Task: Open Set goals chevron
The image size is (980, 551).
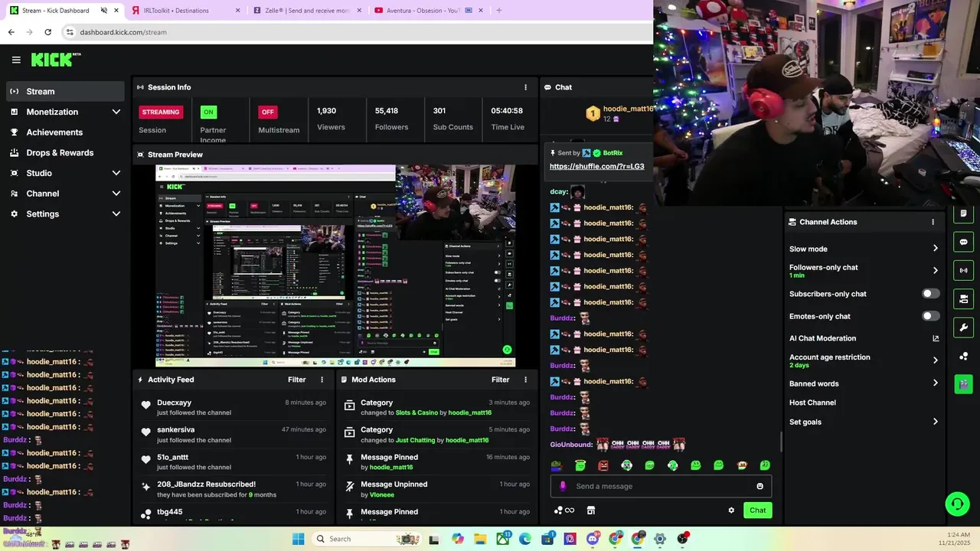Action: [x=935, y=422]
